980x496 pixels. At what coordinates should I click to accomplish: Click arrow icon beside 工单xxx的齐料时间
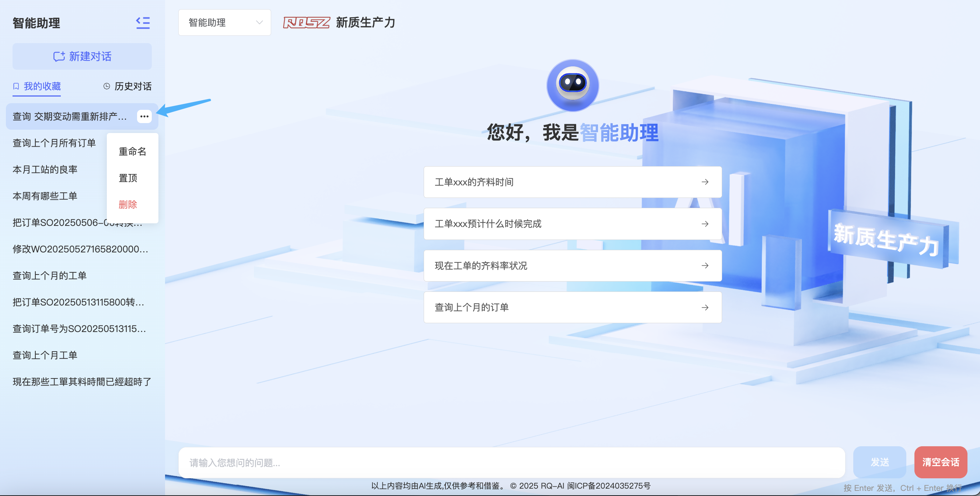pos(705,182)
